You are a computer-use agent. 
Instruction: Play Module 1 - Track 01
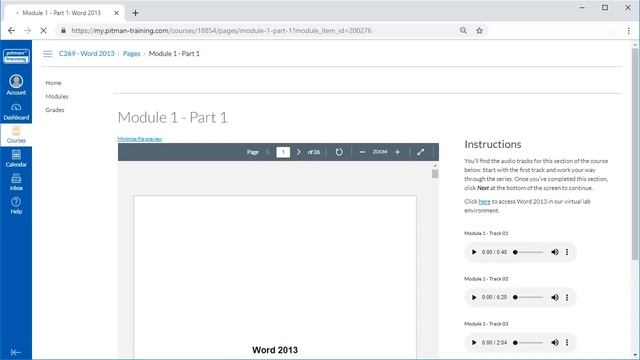click(474, 252)
